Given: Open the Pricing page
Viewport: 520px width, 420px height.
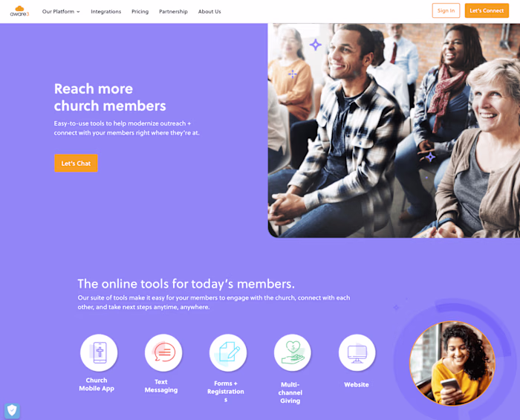Looking at the screenshot, I should pyautogui.click(x=140, y=12).
